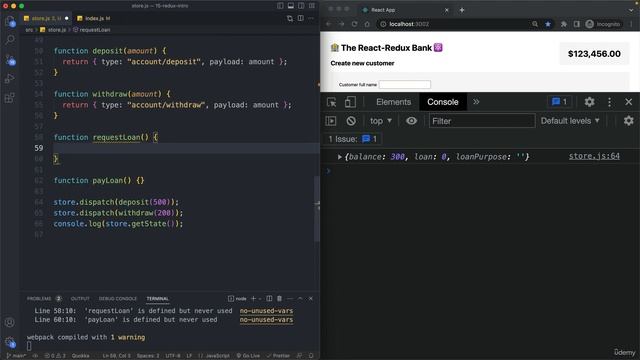This screenshot has width=640, height=360.
Task: Click the inspect element icon in DevTools
Action: 331,102
